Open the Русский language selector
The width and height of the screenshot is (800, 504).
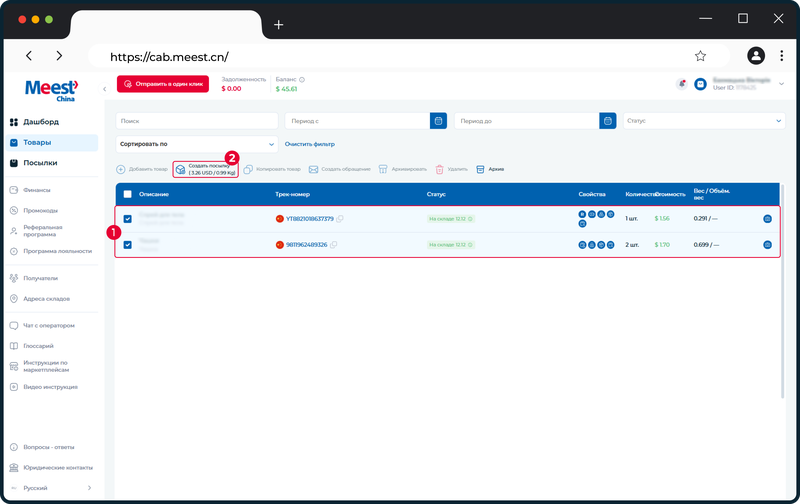[x=51, y=488]
